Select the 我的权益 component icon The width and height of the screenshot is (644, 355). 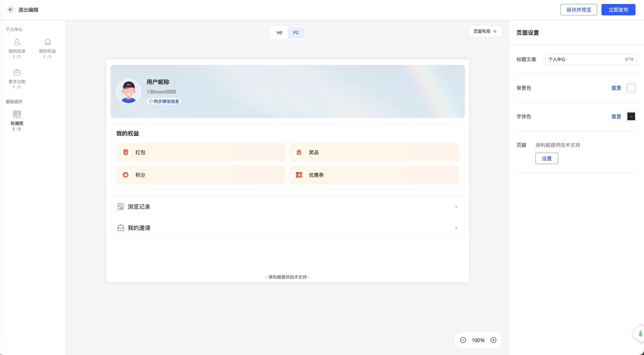point(47,42)
